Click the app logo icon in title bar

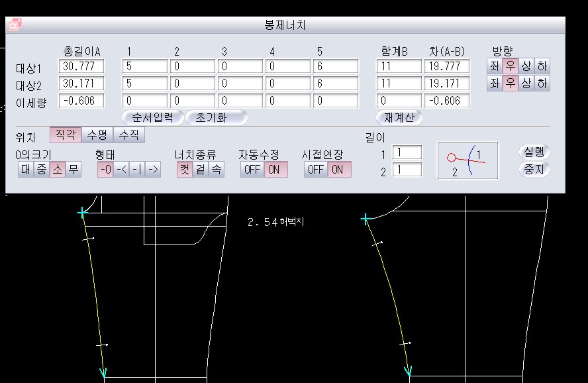(x=14, y=25)
